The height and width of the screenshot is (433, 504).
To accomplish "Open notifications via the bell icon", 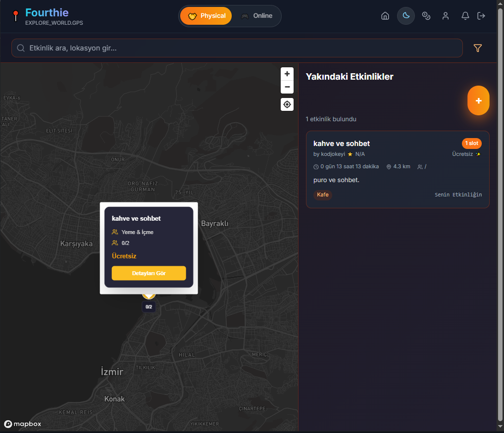I will click(465, 15).
